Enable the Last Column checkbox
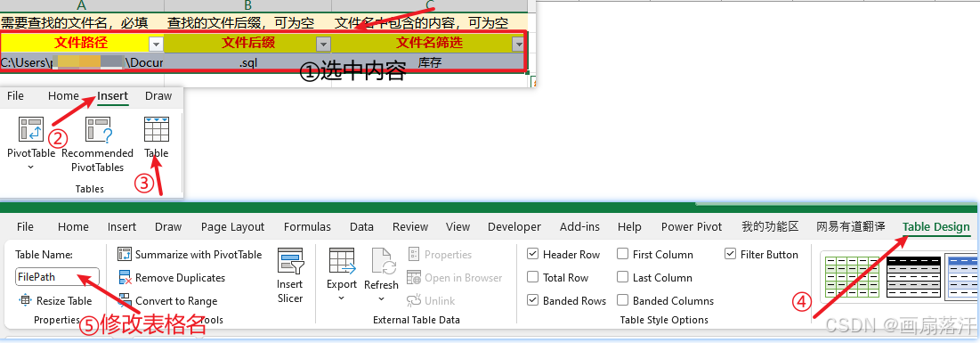This screenshot has width=980, height=343. 622,277
